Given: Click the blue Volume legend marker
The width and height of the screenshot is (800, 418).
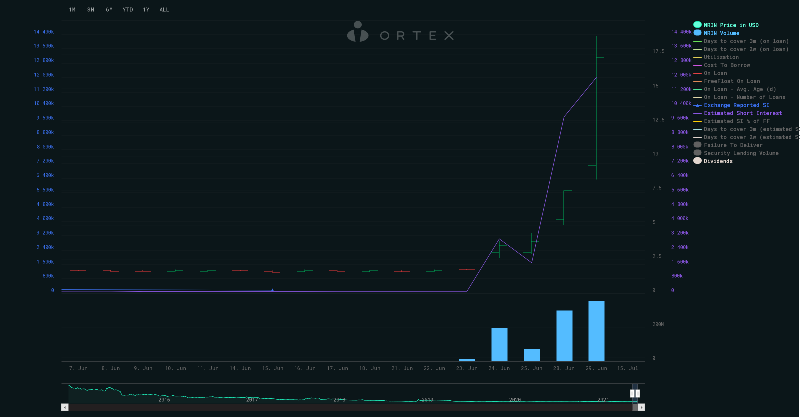Looking at the screenshot, I should (x=697, y=33).
